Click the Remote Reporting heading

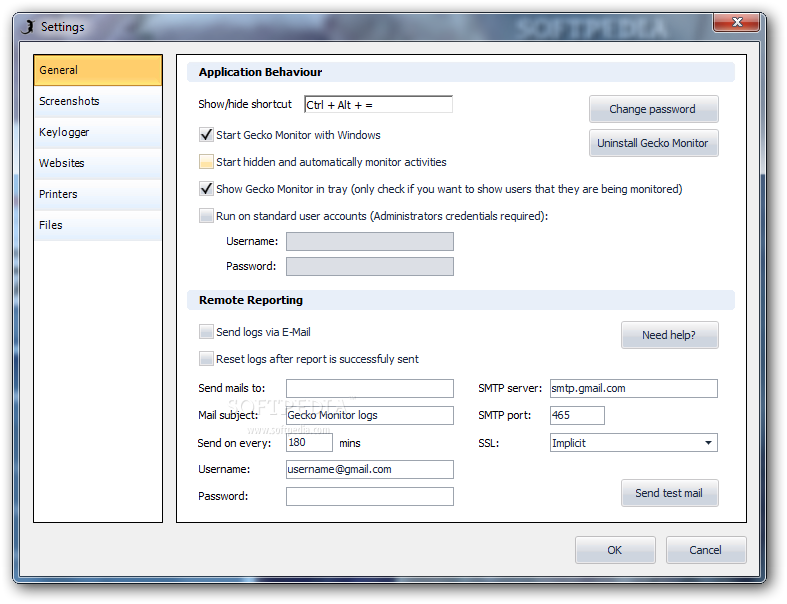(251, 300)
